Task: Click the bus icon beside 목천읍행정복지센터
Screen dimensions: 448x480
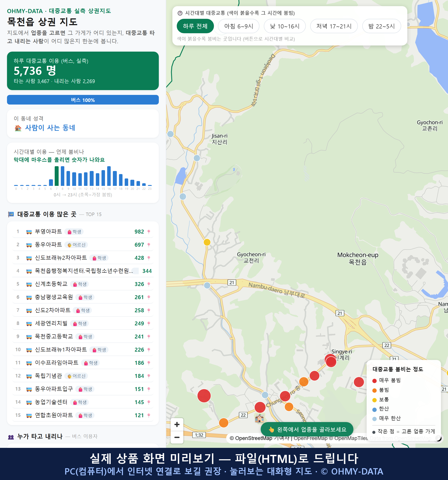Action: pos(29,271)
